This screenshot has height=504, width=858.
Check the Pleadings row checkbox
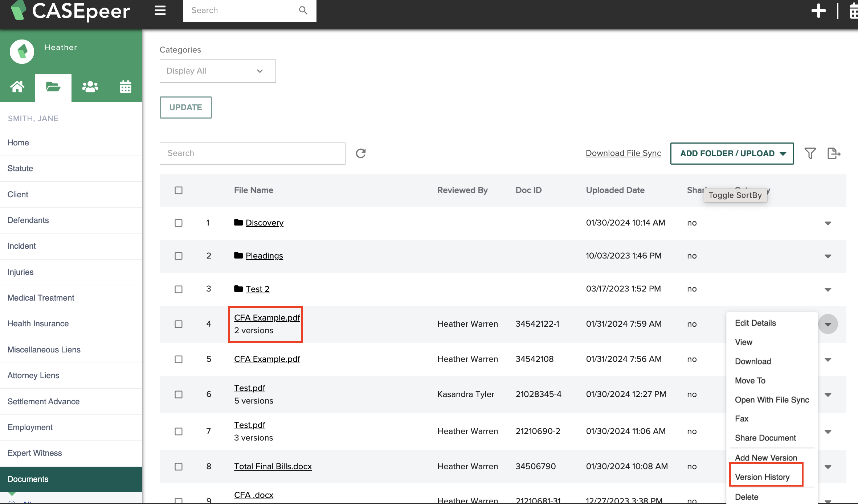coord(179,256)
